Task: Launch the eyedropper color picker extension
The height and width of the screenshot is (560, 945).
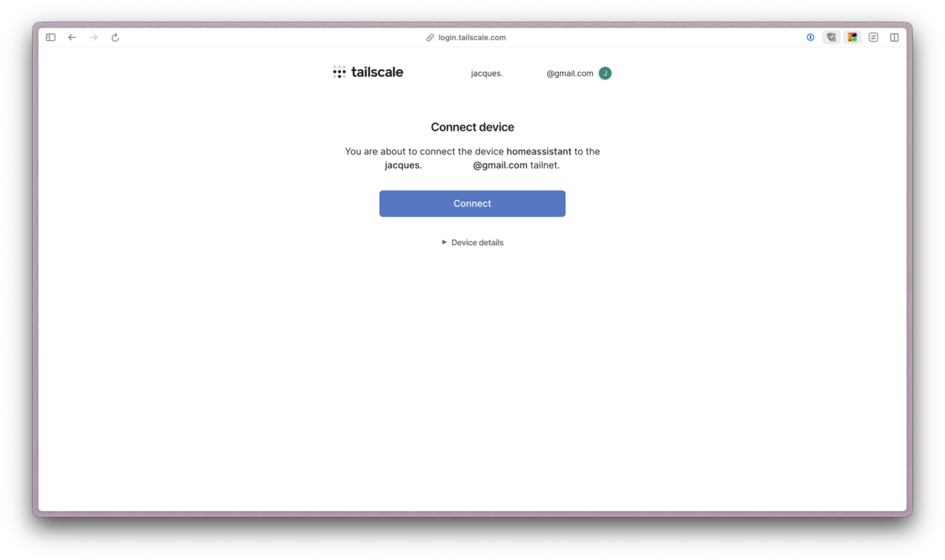Action: point(852,37)
